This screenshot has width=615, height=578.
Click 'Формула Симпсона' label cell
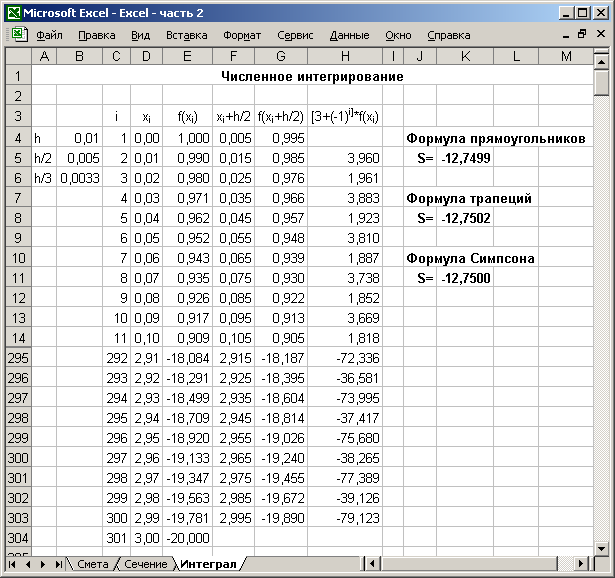coord(470,258)
